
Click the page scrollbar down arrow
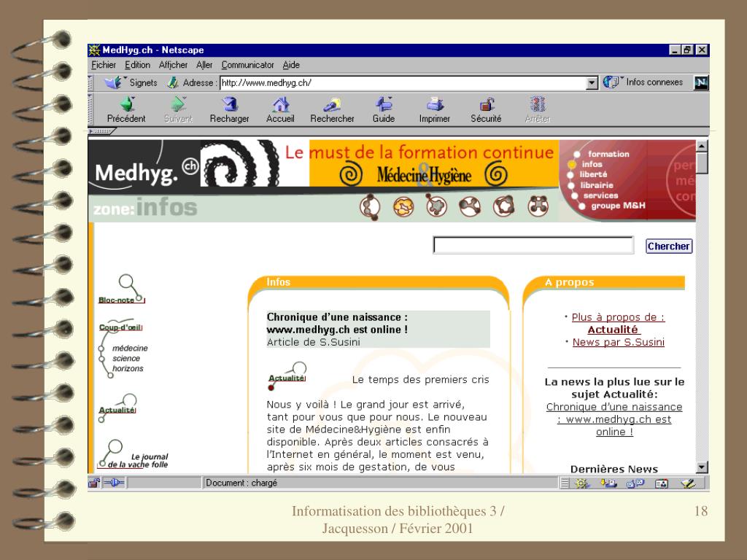[701, 467]
